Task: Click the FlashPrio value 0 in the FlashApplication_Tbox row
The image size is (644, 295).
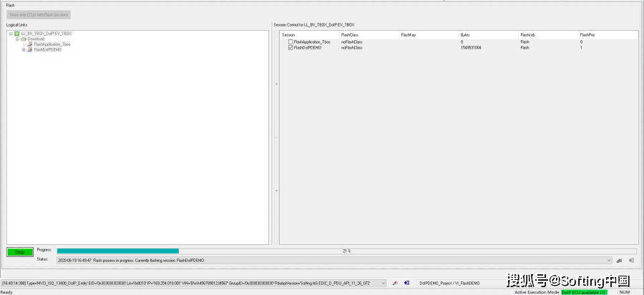Action: 581,42
